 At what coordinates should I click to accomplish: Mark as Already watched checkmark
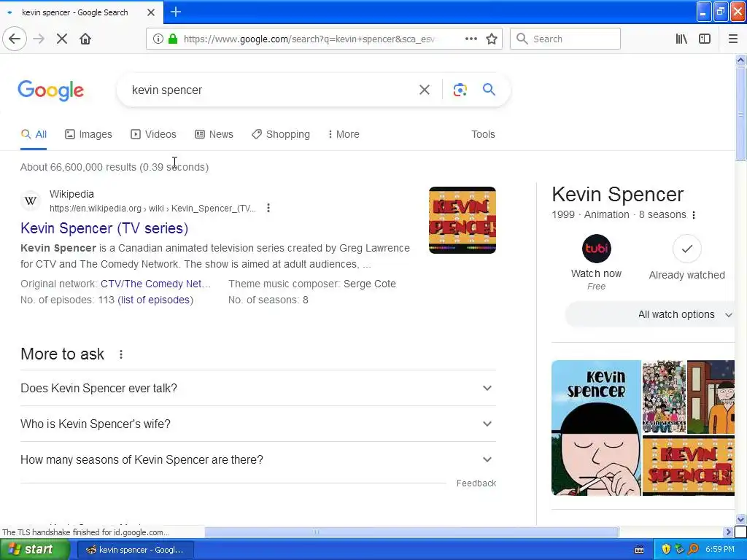click(x=686, y=249)
